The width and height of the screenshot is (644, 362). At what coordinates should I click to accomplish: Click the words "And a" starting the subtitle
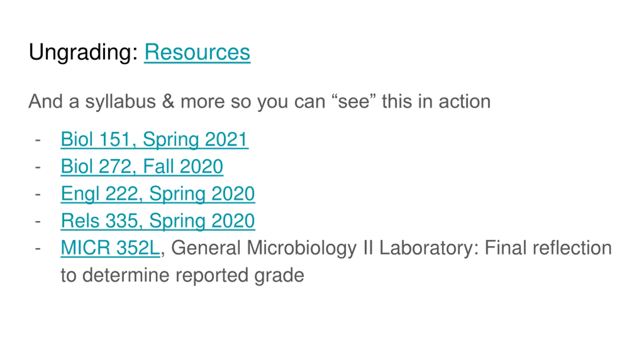(x=54, y=101)
